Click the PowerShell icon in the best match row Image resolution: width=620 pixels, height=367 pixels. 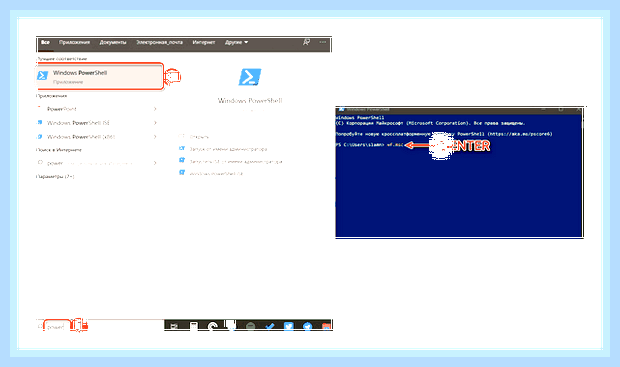[43, 75]
